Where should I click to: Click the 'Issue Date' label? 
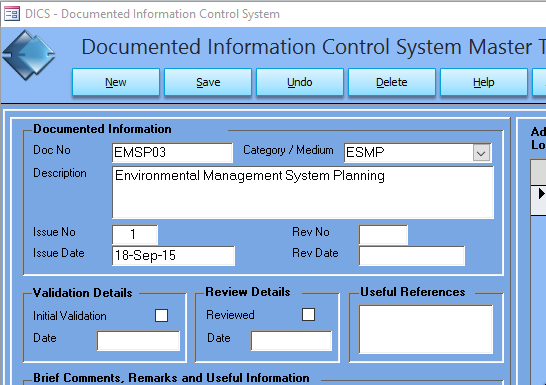59,253
